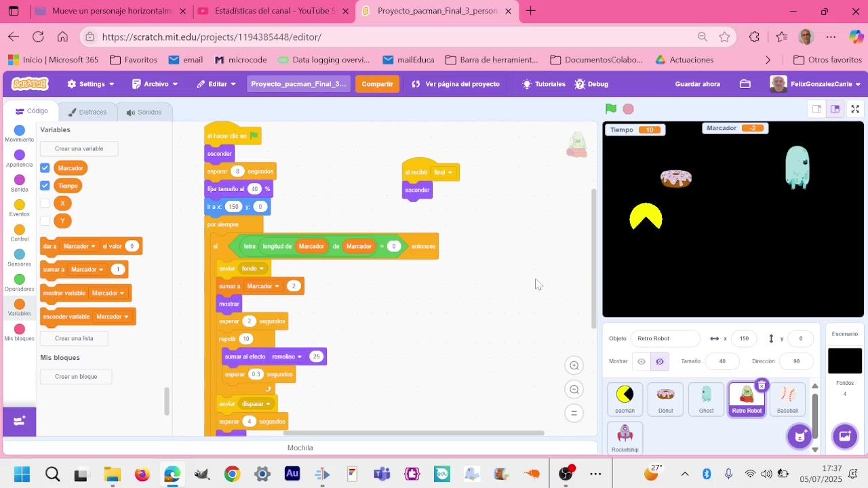This screenshot has width=868, height=488.
Task: Select the Sonido block category
Action: [x=20, y=184]
